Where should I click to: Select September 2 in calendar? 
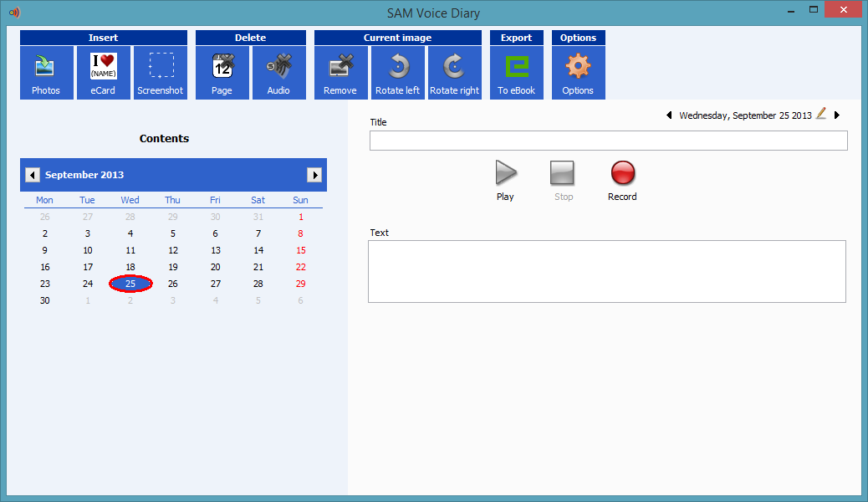(45, 233)
